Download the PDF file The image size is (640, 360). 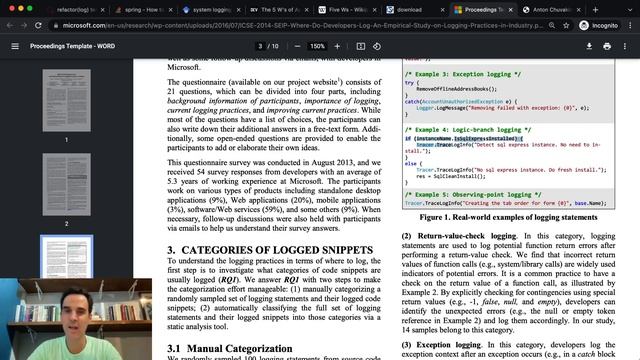pos(589,46)
